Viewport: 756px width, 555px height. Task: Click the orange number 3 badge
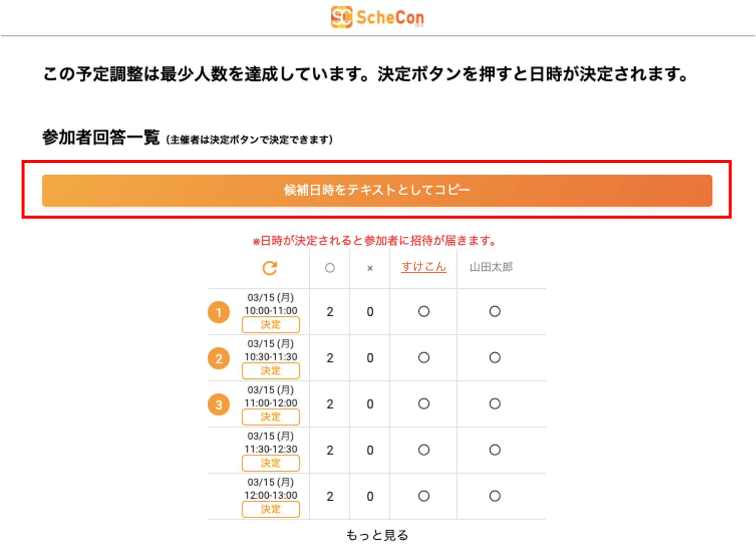coord(218,405)
